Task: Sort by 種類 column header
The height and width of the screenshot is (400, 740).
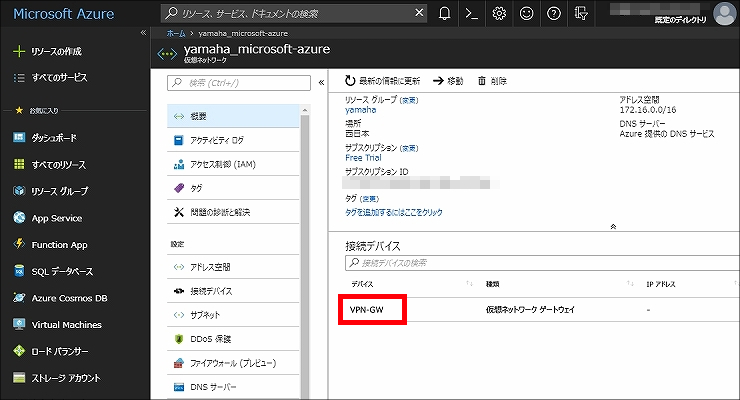Action: [x=493, y=284]
